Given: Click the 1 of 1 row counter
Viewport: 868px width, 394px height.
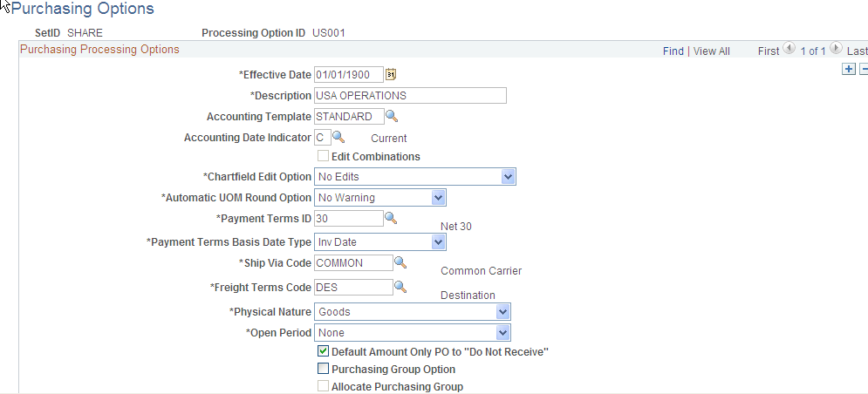Looking at the screenshot, I should tap(813, 51).
